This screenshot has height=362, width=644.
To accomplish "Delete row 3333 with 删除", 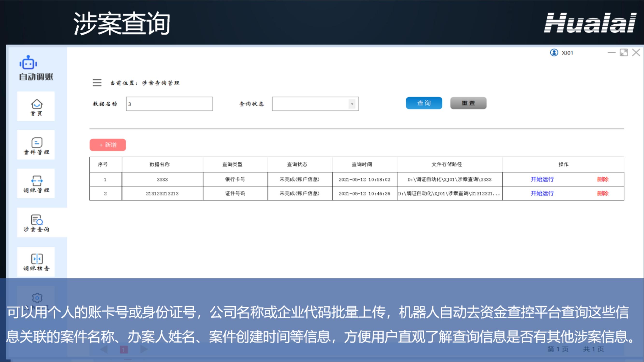I will (x=603, y=179).
